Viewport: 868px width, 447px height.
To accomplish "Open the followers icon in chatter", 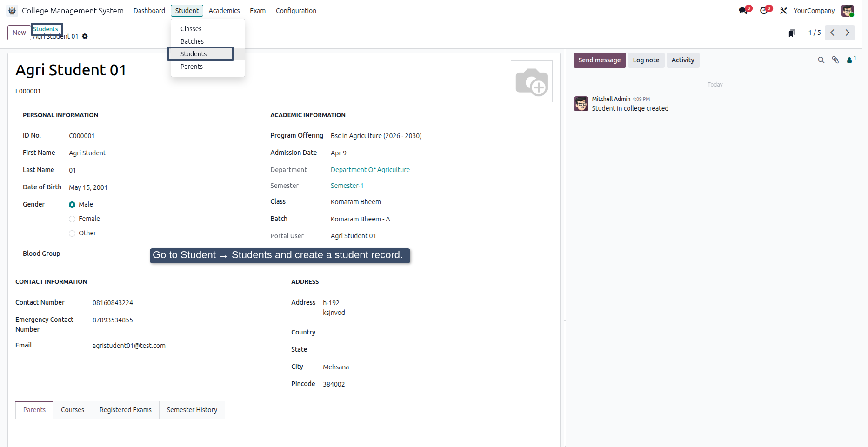I will pos(851,60).
